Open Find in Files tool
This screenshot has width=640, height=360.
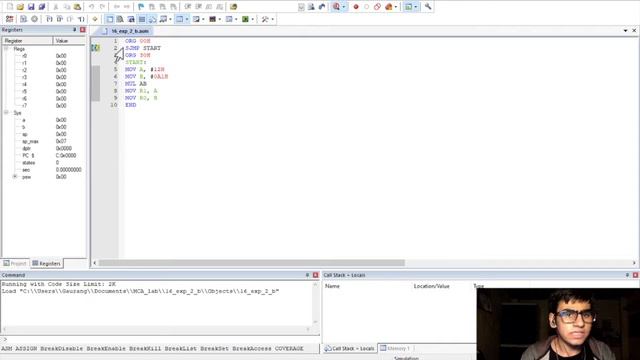(x=233, y=7)
